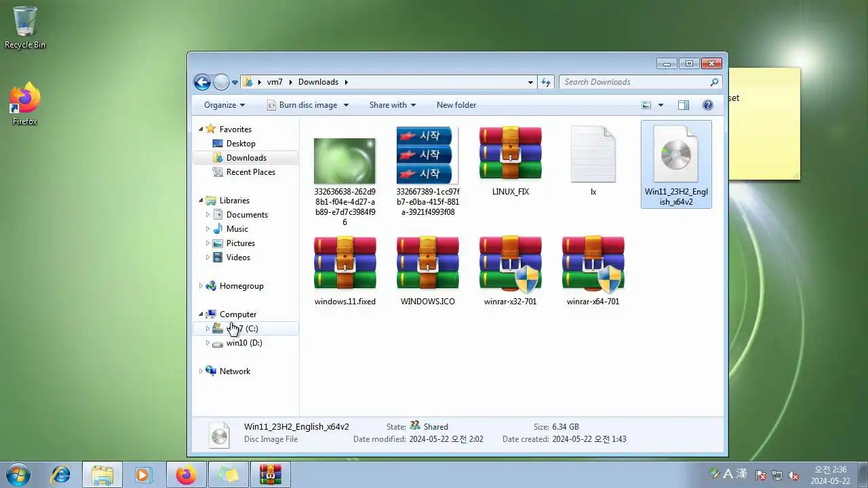Select the lx file
Viewport: 868px width, 488px height.
click(593, 161)
